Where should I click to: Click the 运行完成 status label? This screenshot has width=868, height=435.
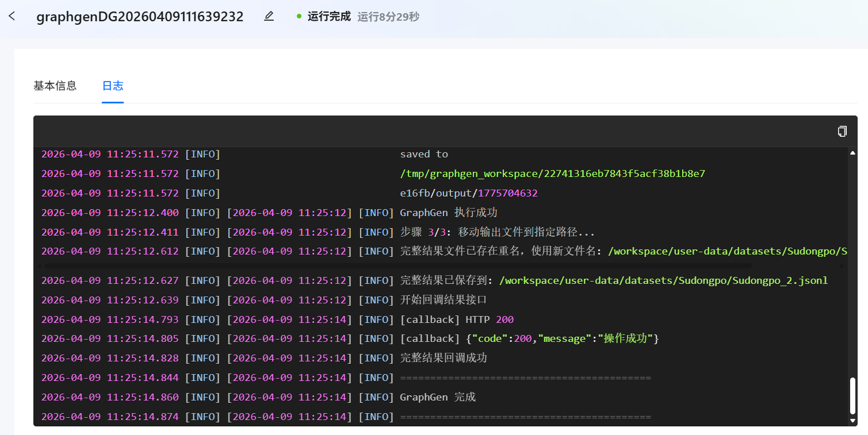(x=329, y=17)
